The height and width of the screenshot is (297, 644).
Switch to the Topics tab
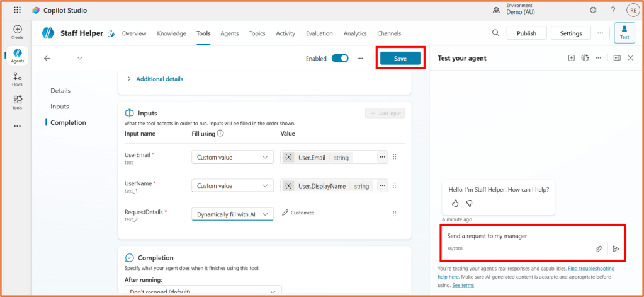[257, 33]
